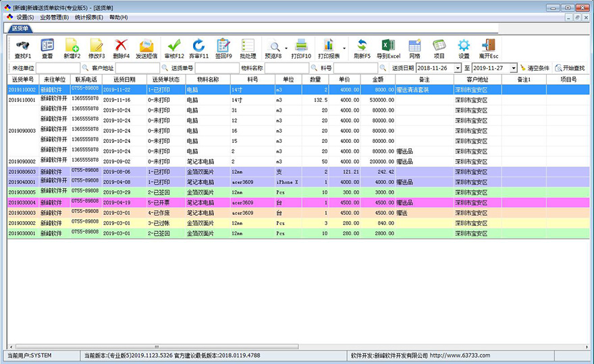This screenshot has height=364, width=594.
Task: Open the 查看 view icon
Action: point(47,45)
